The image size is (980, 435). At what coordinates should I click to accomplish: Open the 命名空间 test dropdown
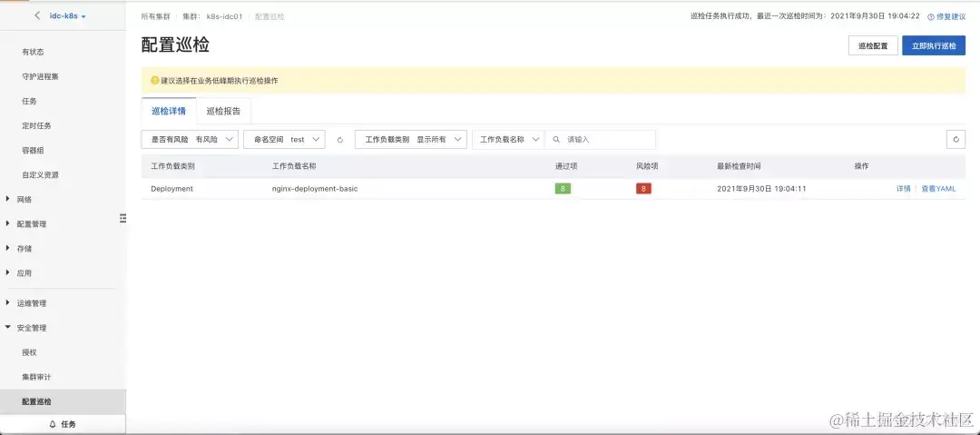pyautogui.click(x=284, y=140)
